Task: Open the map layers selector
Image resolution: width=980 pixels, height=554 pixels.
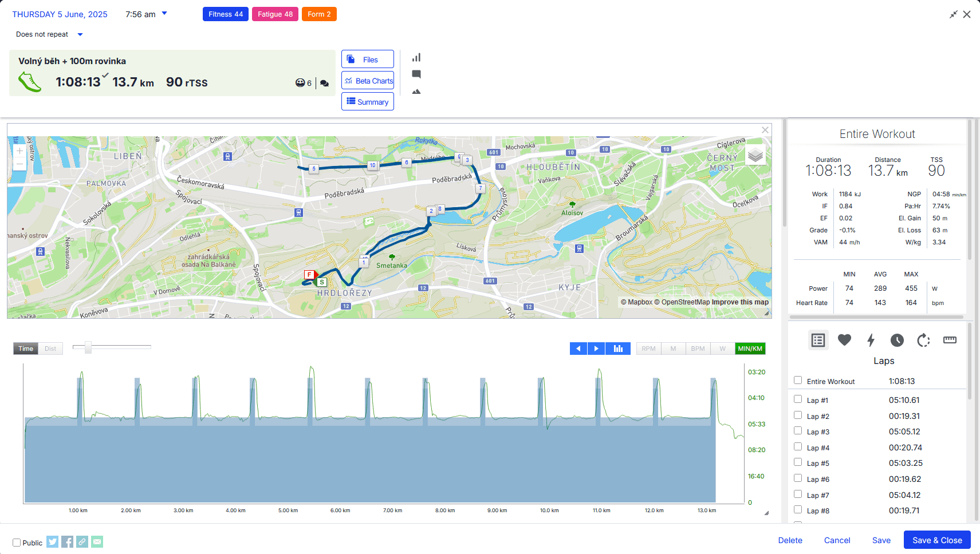Action: point(755,155)
